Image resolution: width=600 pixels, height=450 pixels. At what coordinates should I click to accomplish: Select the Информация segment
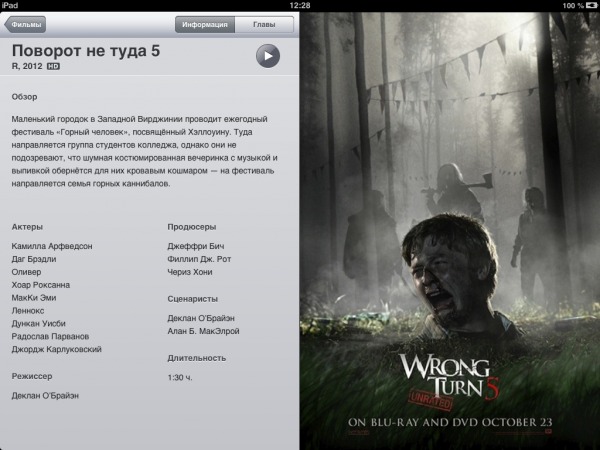tap(205, 24)
